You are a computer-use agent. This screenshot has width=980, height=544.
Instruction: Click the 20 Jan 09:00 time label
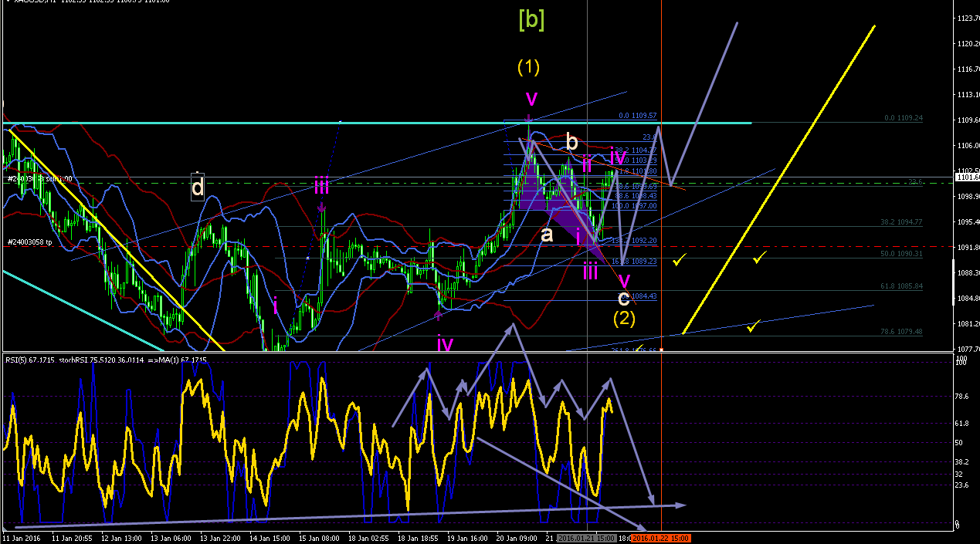[x=515, y=537]
